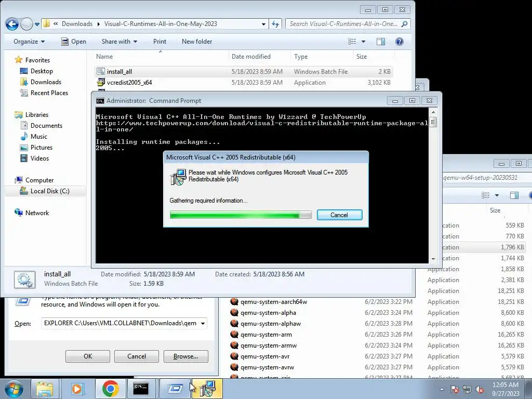Click the install_all details pane thumbnail
The width and height of the screenshot is (532, 399).
pos(25,280)
